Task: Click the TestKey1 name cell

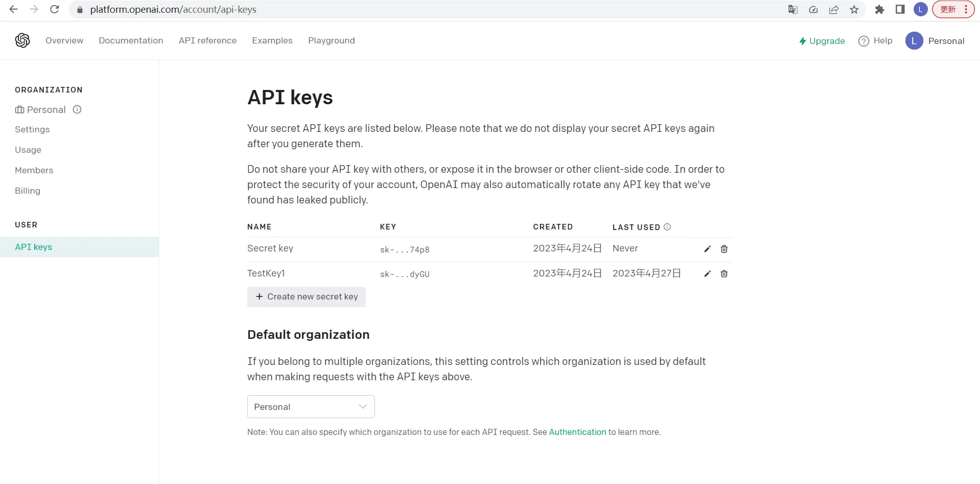Action: [x=266, y=273]
